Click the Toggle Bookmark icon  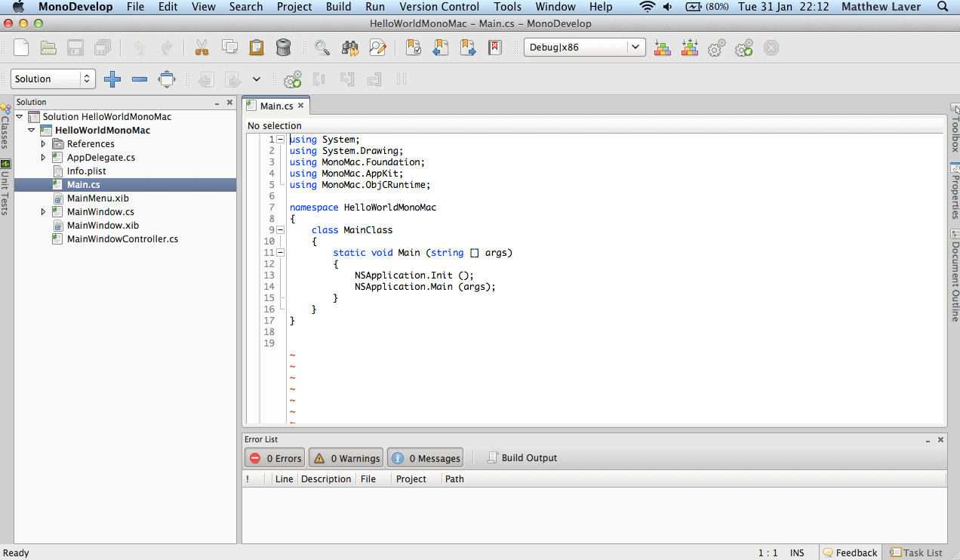click(414, 48)
